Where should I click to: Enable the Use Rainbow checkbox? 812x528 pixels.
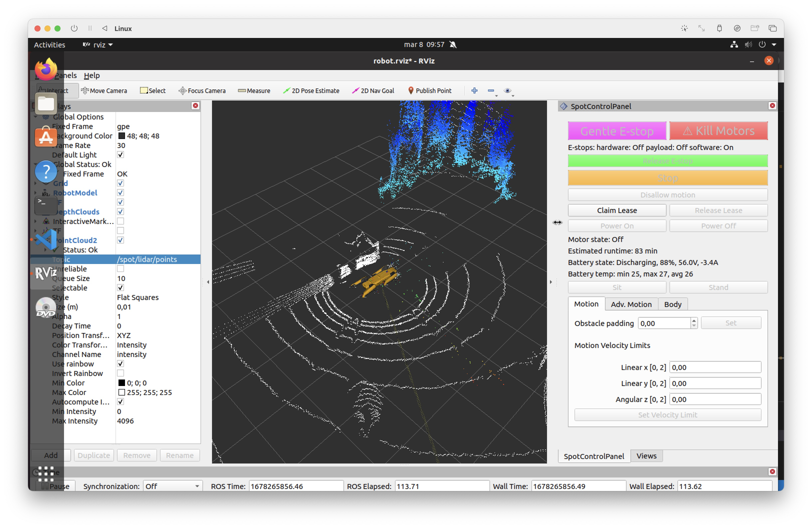[121, 363]
